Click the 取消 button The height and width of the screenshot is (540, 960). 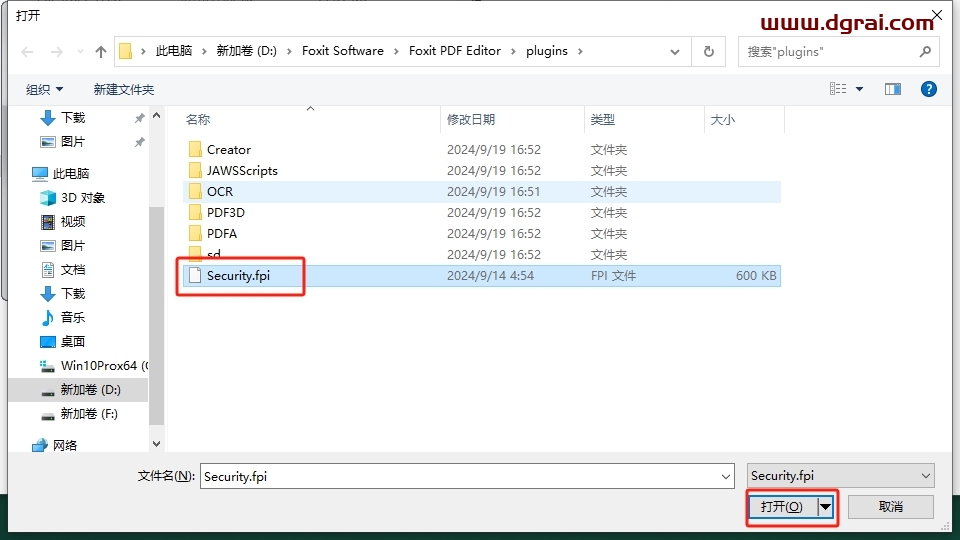click(891, 507)
